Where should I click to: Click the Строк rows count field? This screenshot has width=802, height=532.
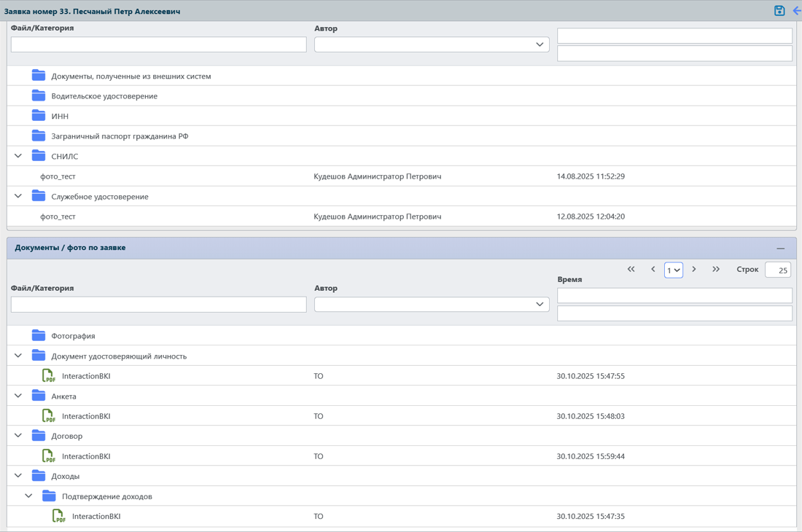coord(778,270)
